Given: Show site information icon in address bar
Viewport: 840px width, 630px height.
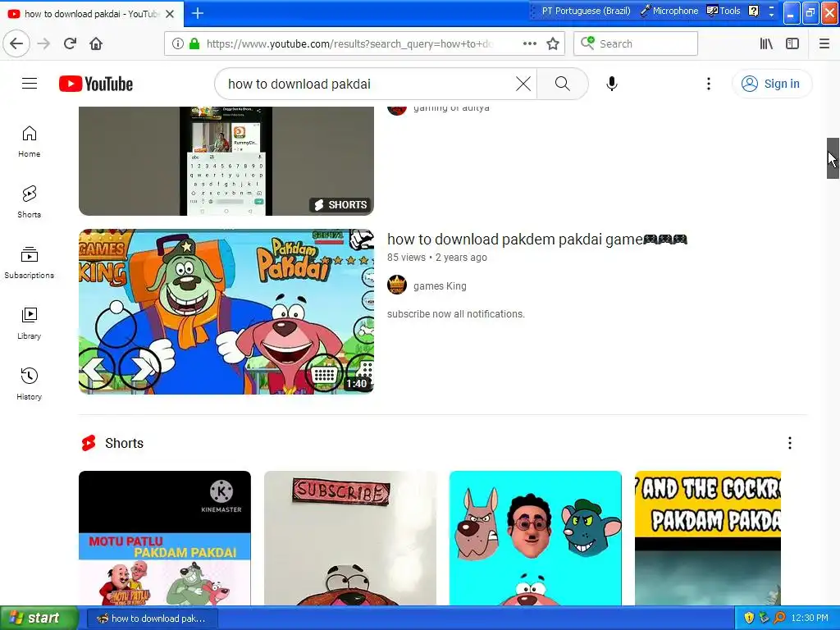Looking at the screenshot, I should (x=178, y=43).
